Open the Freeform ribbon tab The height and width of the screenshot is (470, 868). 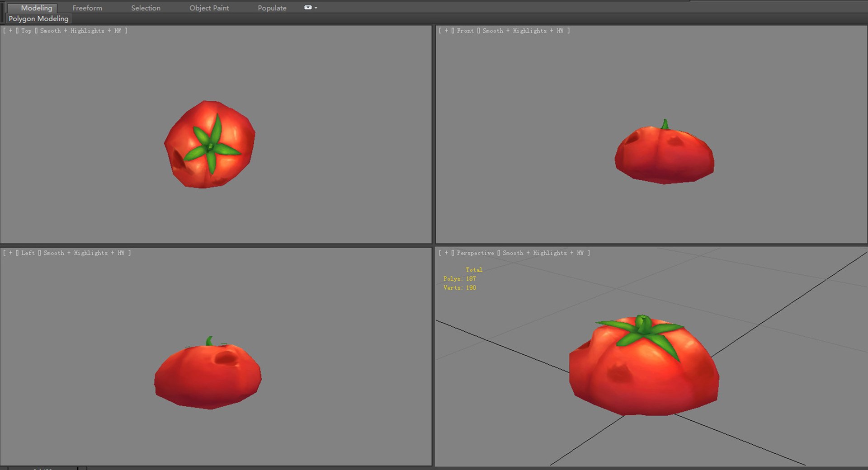tap(87, 8)
